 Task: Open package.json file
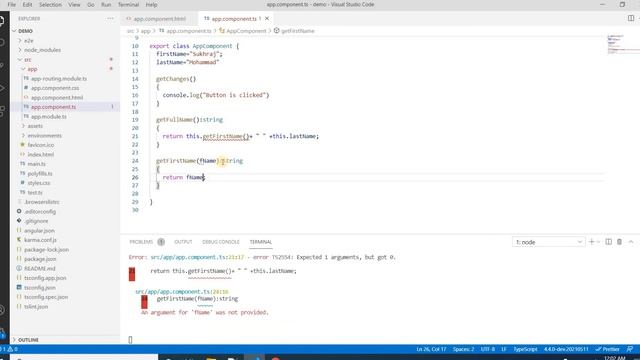click(x=40, y=259)
